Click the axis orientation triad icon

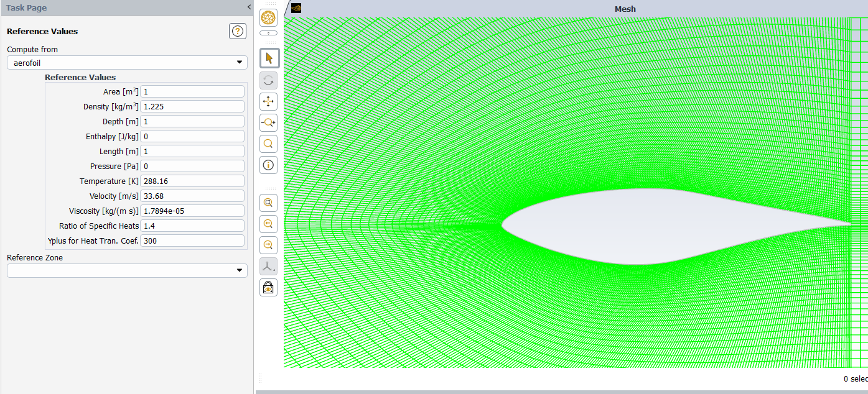point(269,266)
